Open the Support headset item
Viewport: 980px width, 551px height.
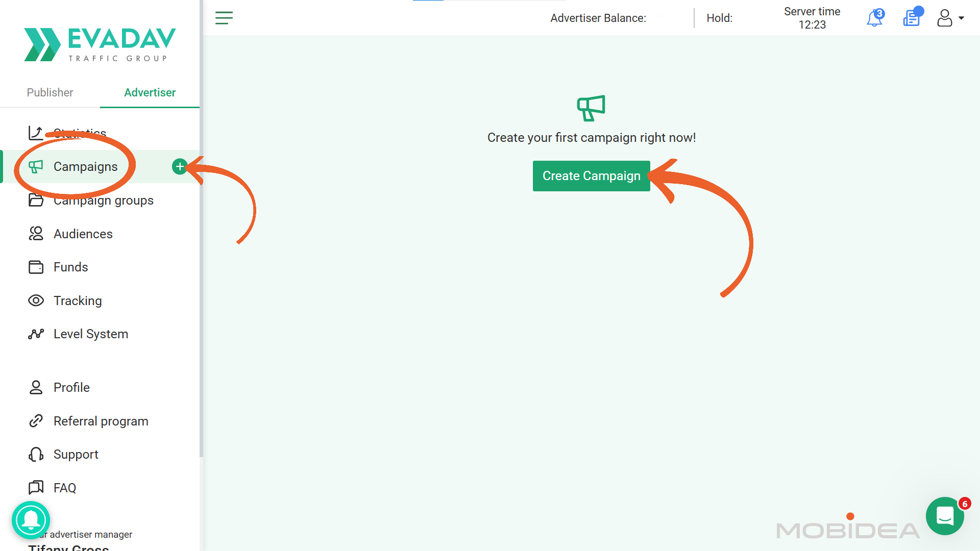(76, 454)
